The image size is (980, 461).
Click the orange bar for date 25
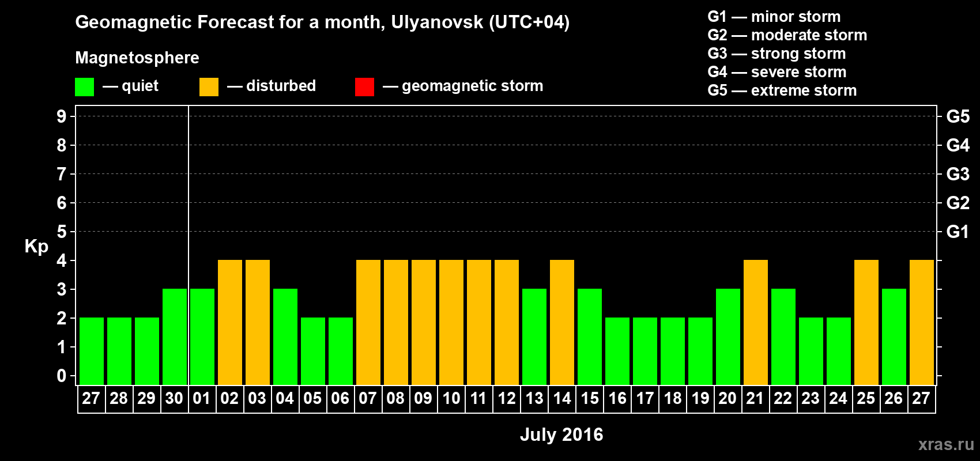coord(866,323)
